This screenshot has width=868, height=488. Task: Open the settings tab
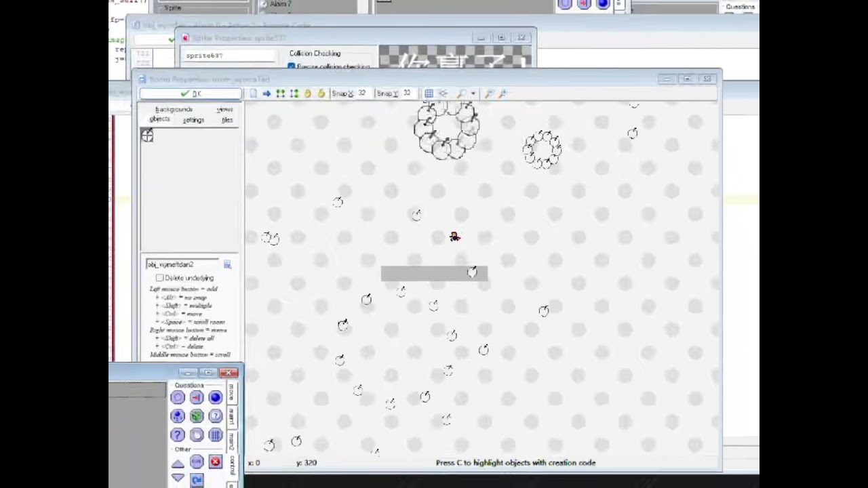click(x=193, y=120)
